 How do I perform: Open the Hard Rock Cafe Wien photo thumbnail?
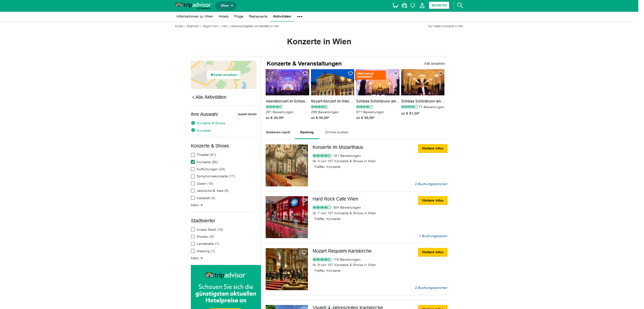(287, 217)
